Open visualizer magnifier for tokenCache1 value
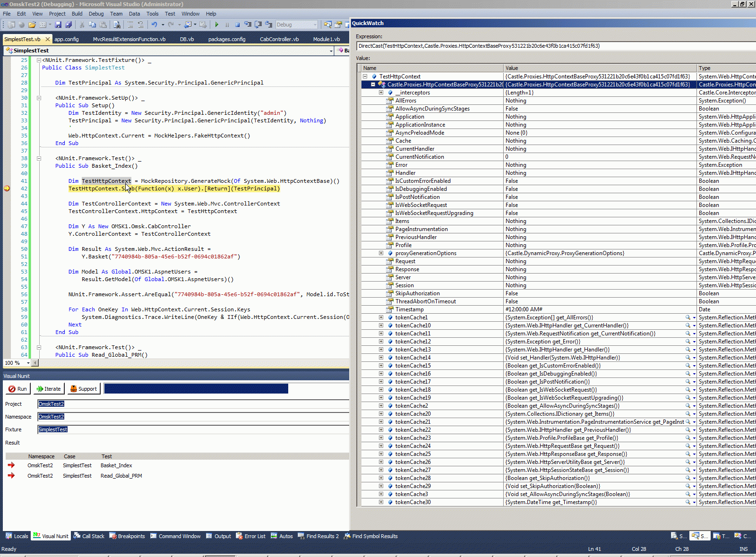The height and width of the screenshot is (557, 756). 687,317
